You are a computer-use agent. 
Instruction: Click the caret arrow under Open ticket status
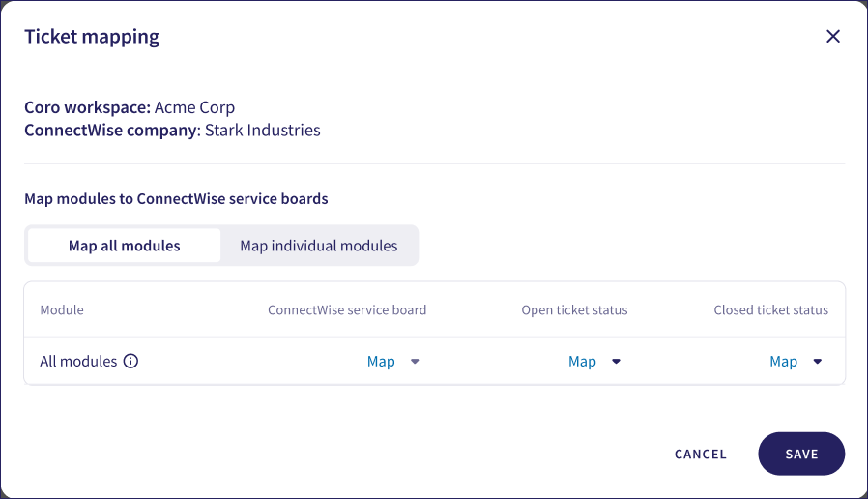pos(616,362)
